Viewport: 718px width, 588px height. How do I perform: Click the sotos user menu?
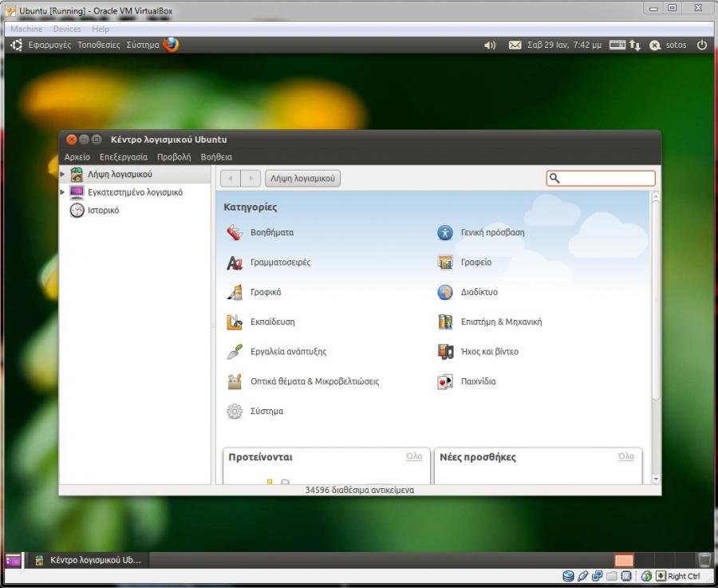[676, 45]
